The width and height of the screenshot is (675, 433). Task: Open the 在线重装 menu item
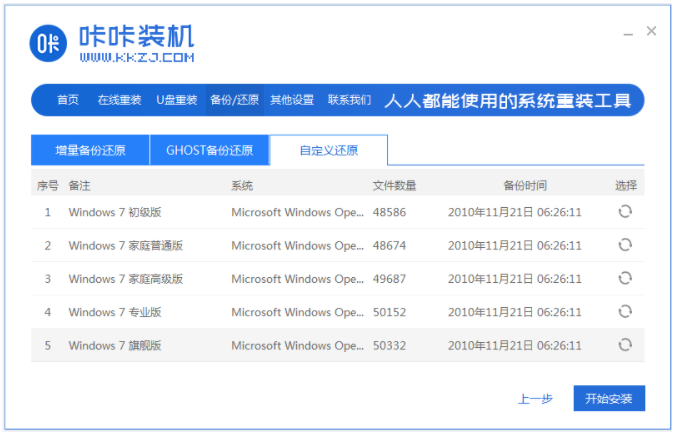click(119, 100)
